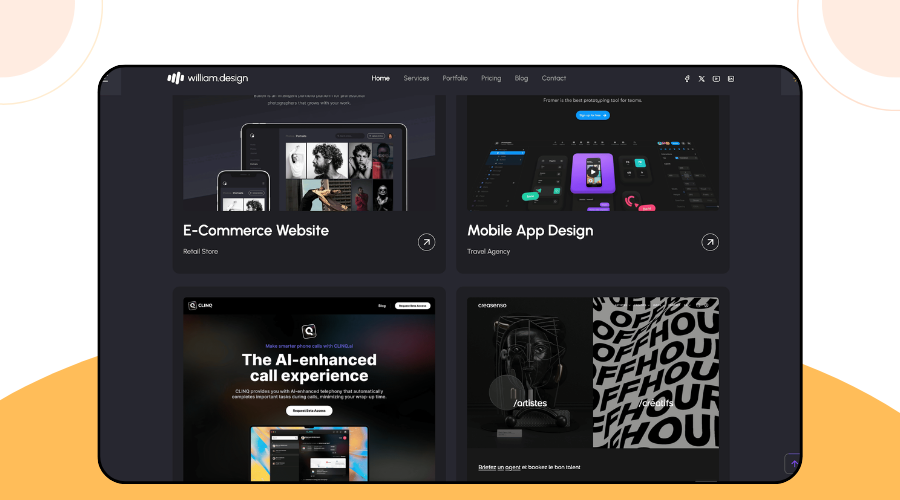Open the CLINQ AI-enhanced call experience thumbnail
The width and height of the screenshot is (900, 500).
(309, 385)
